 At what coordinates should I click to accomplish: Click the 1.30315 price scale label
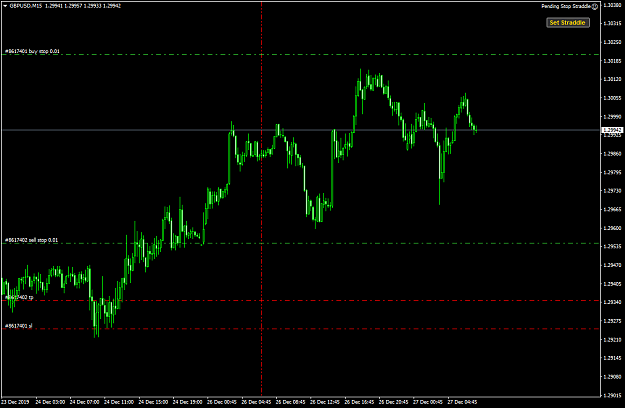(612, 24)
